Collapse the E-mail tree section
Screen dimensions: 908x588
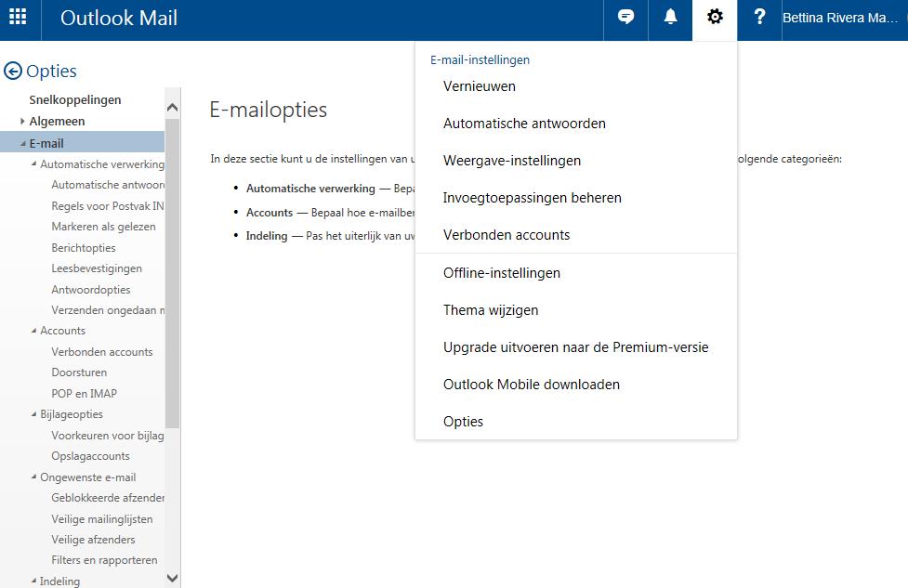coord(23,144)
